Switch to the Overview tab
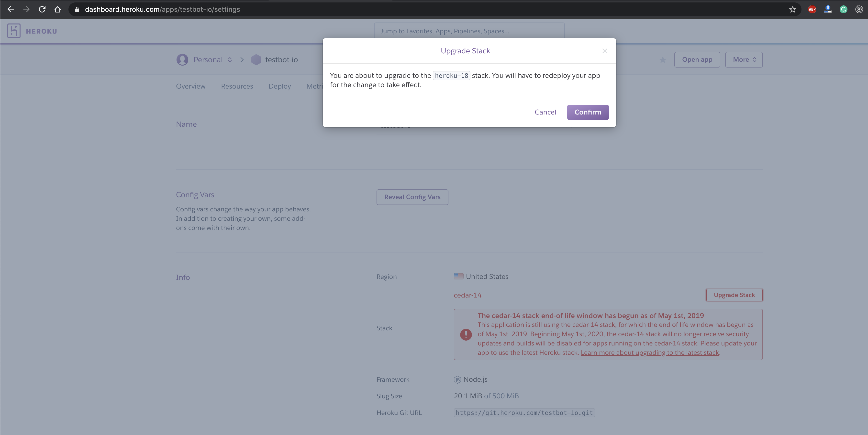 (x=191, y=86)
